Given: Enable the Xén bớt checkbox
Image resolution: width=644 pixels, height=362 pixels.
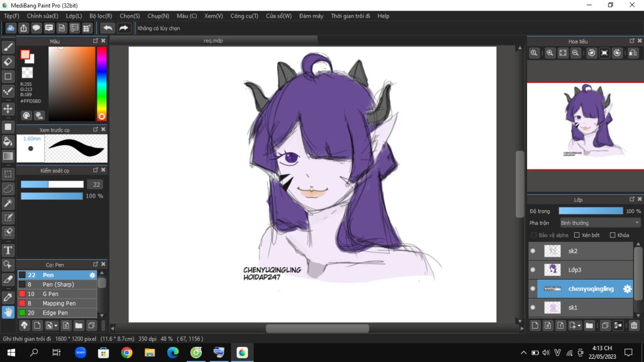Looking at the screenshot, I should pyautogui.click(x=577, y=235).
